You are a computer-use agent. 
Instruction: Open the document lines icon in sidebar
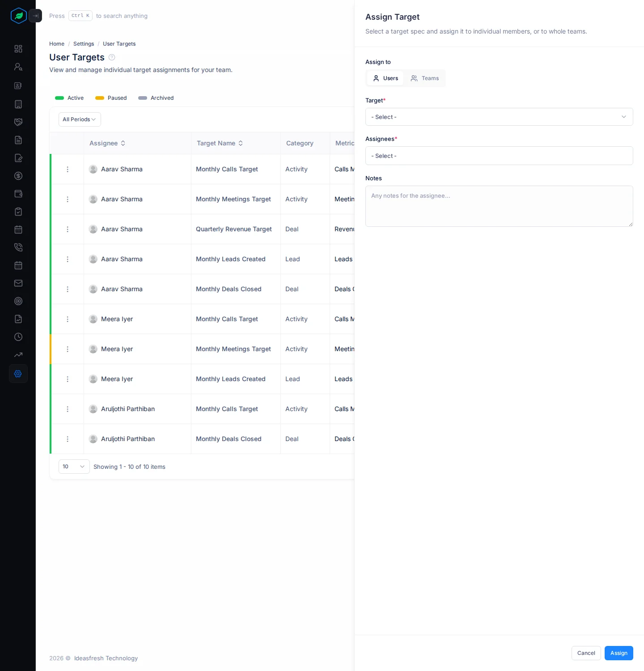point(18,140)
